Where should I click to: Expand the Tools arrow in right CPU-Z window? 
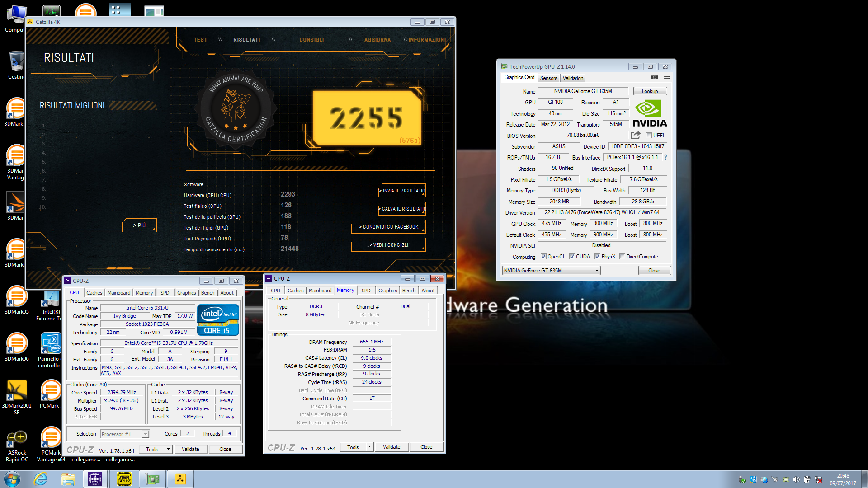click(369, 447)
